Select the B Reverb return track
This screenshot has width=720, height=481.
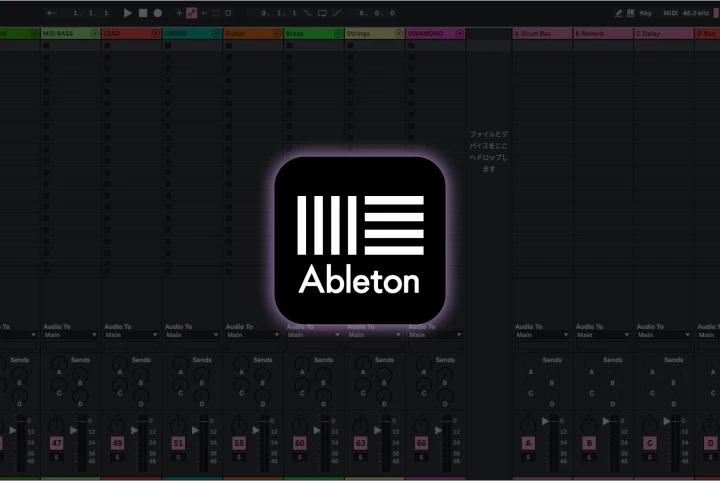[x=603, y=34]
